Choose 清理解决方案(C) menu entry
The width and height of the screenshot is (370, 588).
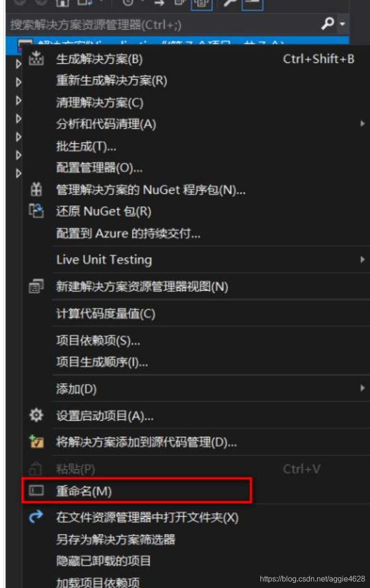(100, 102)
